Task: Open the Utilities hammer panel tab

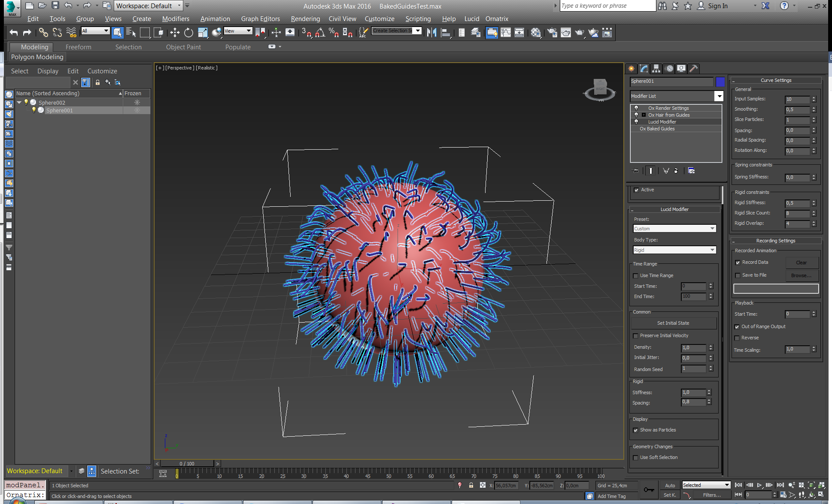Action: pos(693,69)
